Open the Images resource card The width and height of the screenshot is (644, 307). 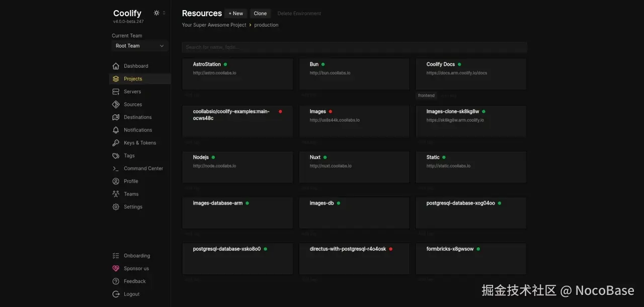pos(354,121)
